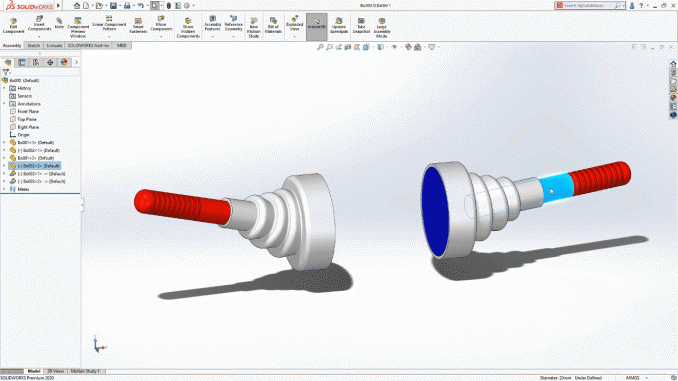Expand the Bx001<1> component
The image size is (678, 381).
(5, 142)
